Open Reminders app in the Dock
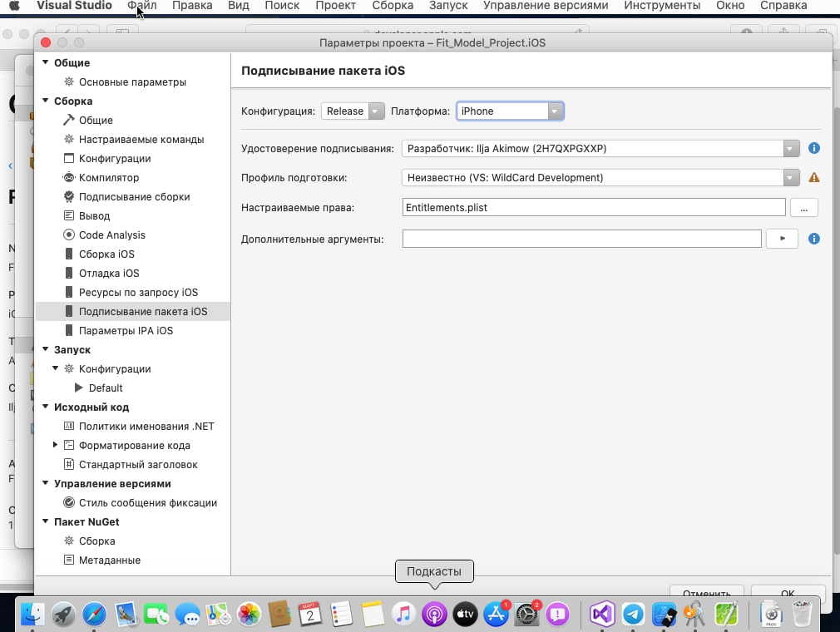Image resolution: width=840 pixels, height=632 pixels. click(x=341, y=614)
